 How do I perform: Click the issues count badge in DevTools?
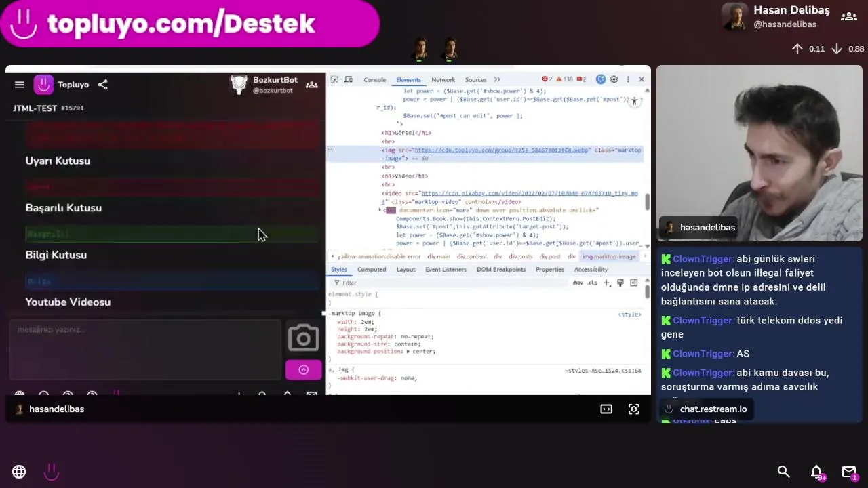pos(581,79)
